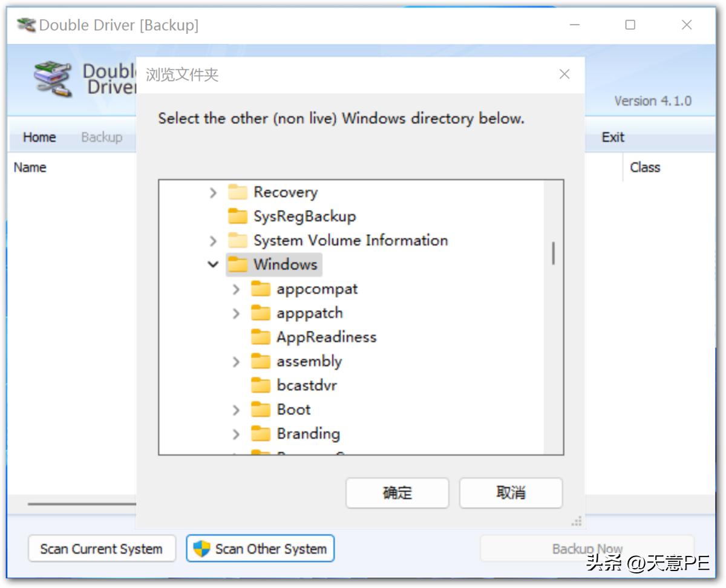Click the AppReadiness folder icon
726x588 pixels.
click(x=261, y=338)
